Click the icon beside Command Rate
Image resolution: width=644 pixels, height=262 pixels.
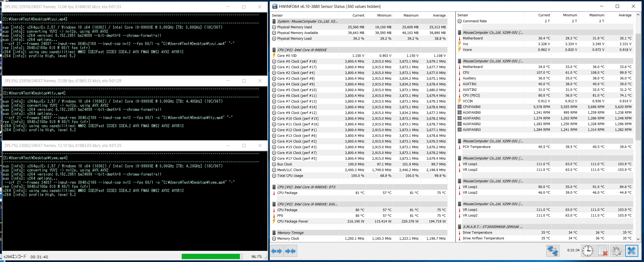(460, 21)
